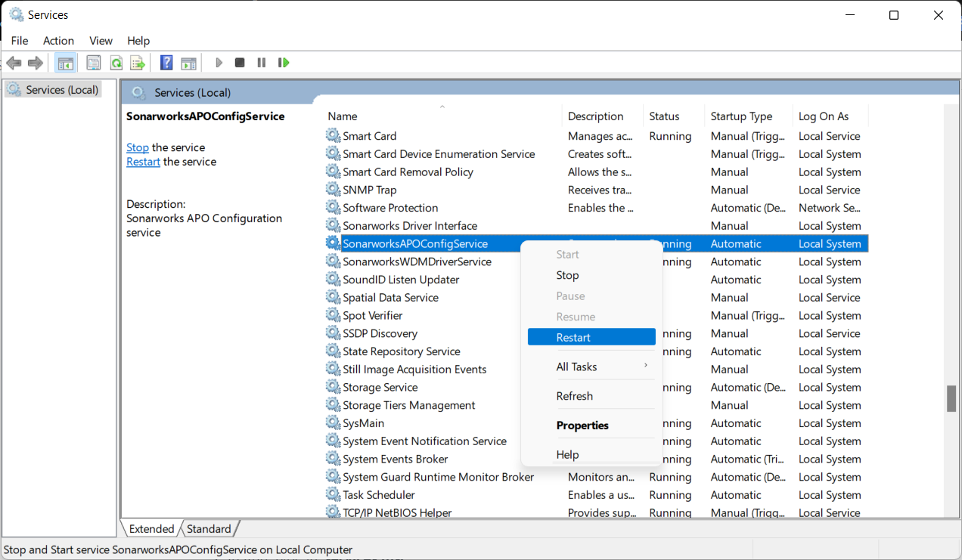Open the File menu
Screen dimensions: 962x560
tap(20, 41)
